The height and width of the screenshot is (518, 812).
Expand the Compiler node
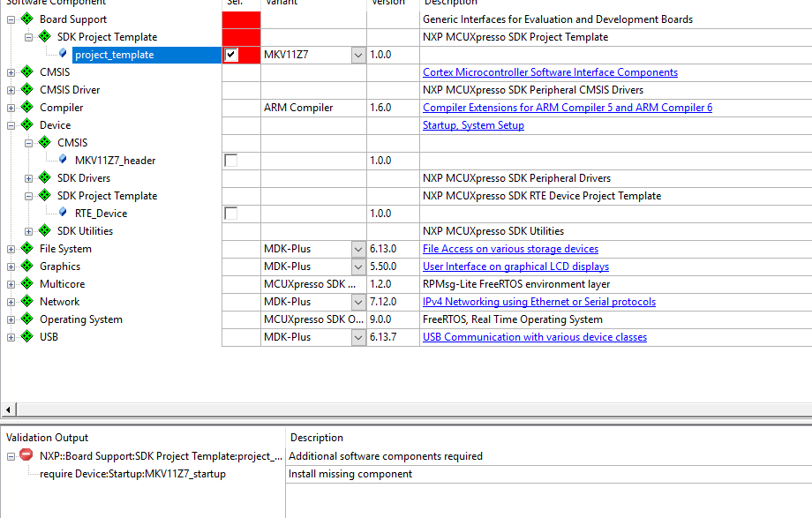[11, 109]
